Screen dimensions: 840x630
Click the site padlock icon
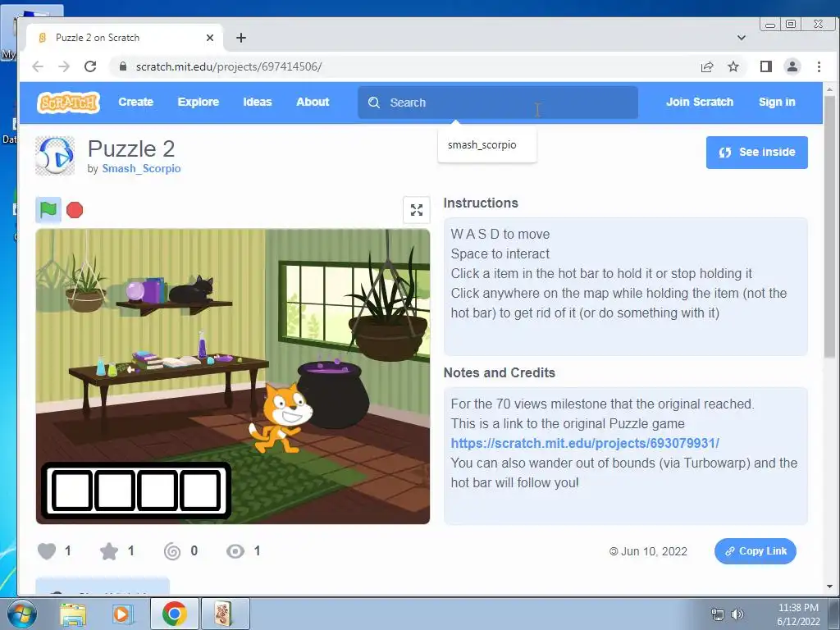(123, 66)
